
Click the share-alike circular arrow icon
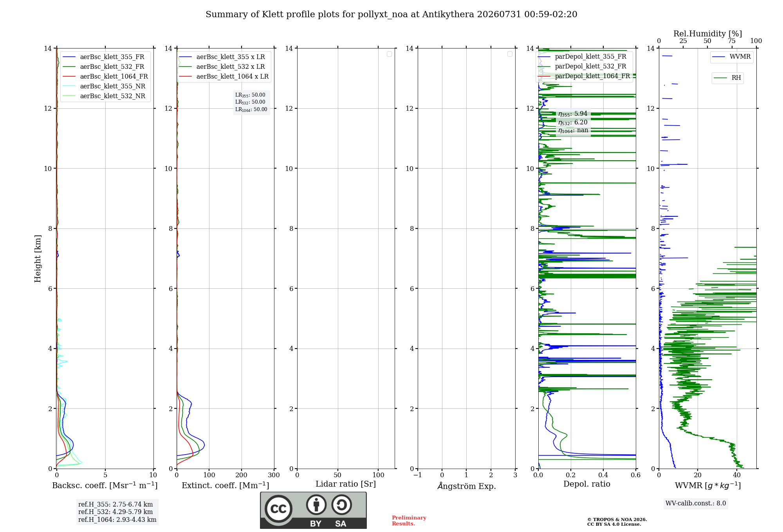[341, 505]
